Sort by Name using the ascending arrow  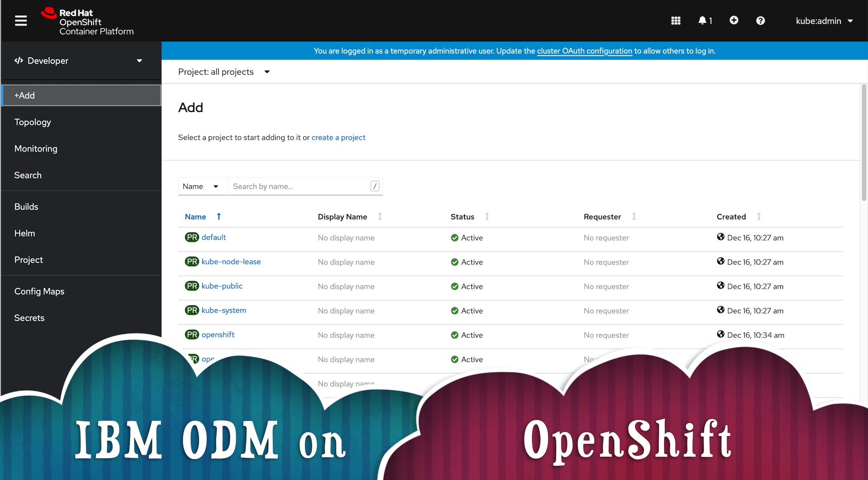tap(219, 216)
